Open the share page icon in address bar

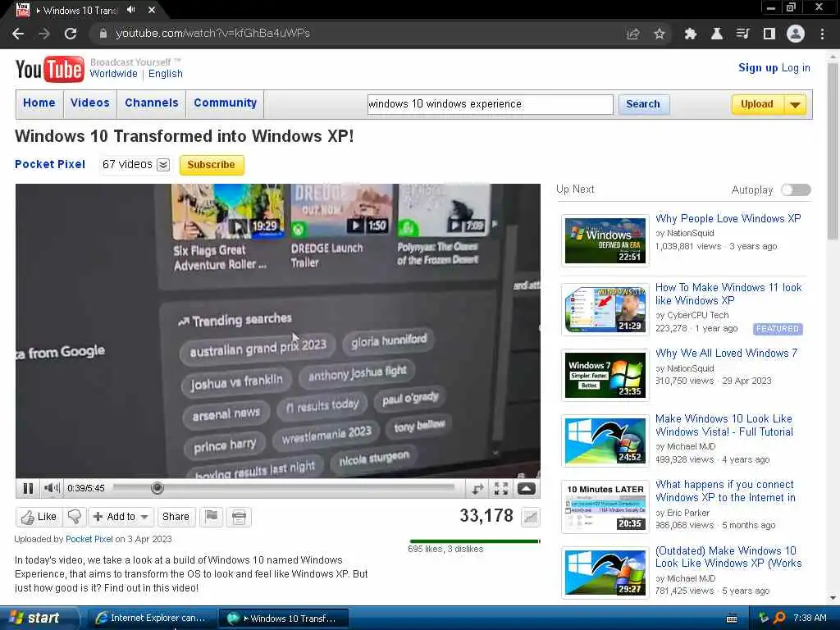point(633,34)
